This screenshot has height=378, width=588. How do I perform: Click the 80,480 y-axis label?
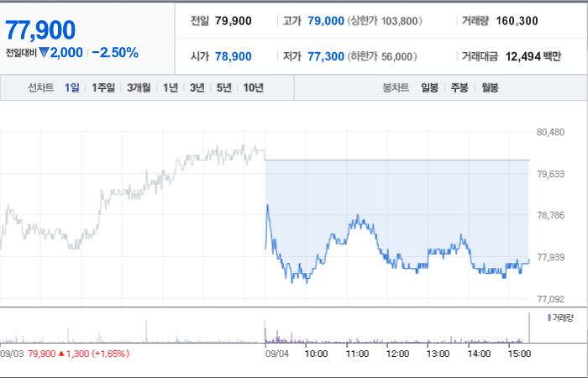pyautogui.click(x=550, y=133)
